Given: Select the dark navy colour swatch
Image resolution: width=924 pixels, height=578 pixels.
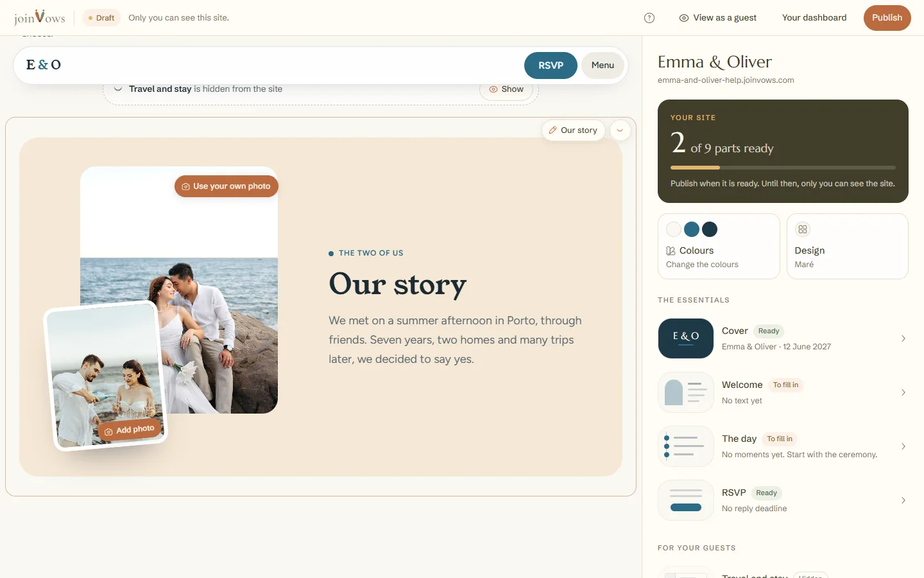Looking at the screenshot, I should point(710,229).
